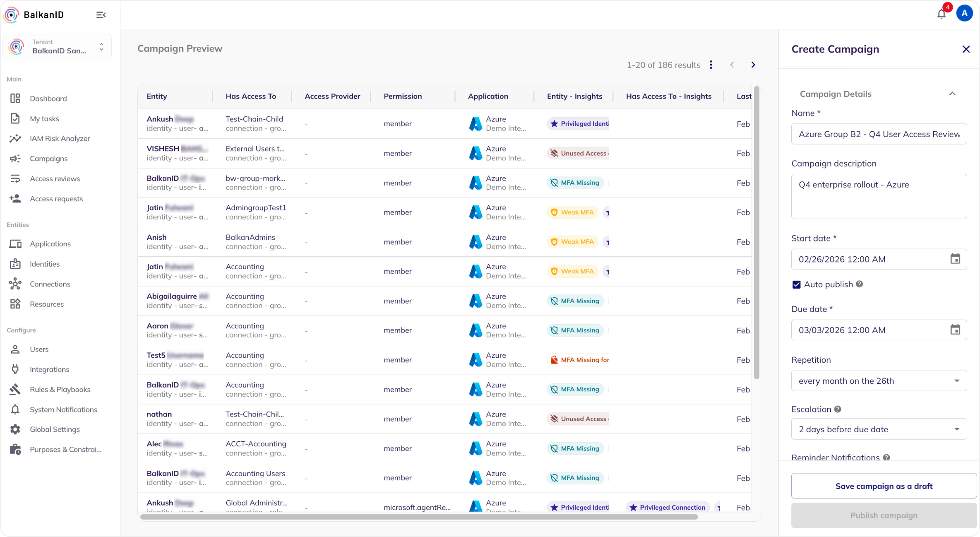Open the Tenant switcher selector

[57, 47]
